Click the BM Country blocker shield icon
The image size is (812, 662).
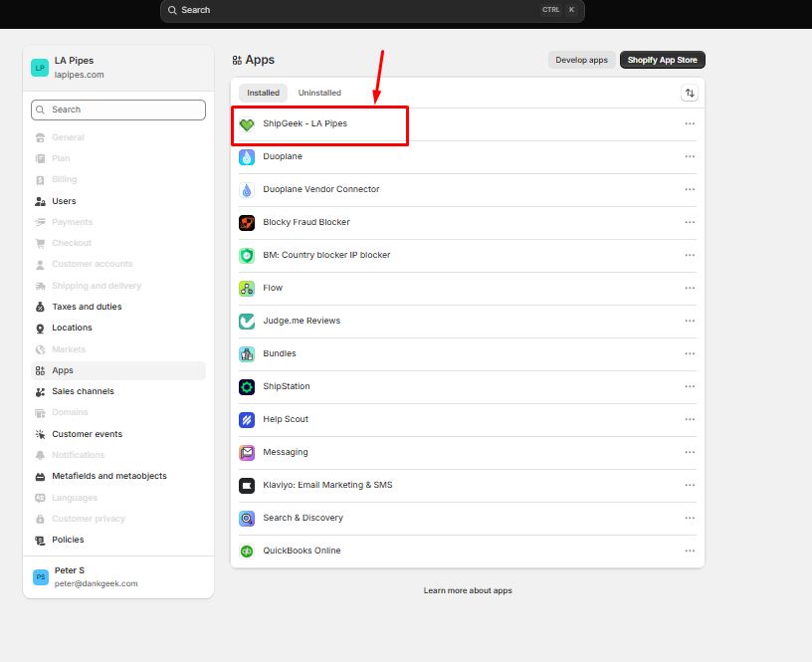tap(247, 256)
